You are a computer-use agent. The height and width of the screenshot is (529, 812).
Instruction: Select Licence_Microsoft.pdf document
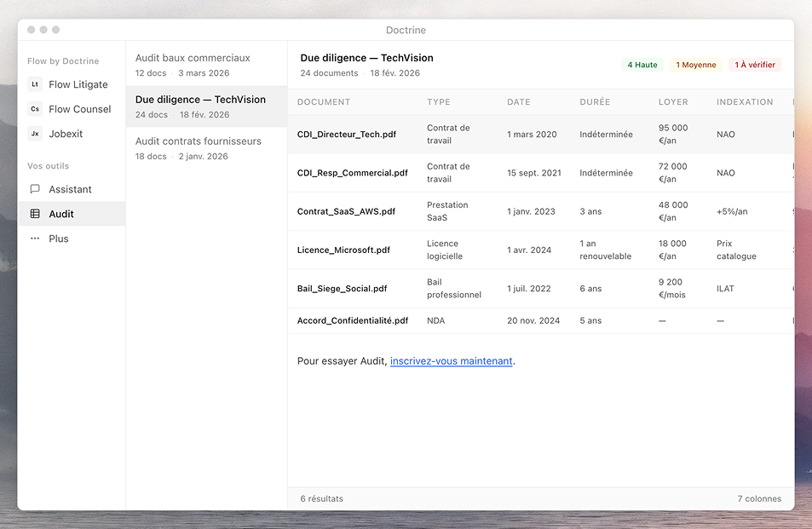coord(343,250)
